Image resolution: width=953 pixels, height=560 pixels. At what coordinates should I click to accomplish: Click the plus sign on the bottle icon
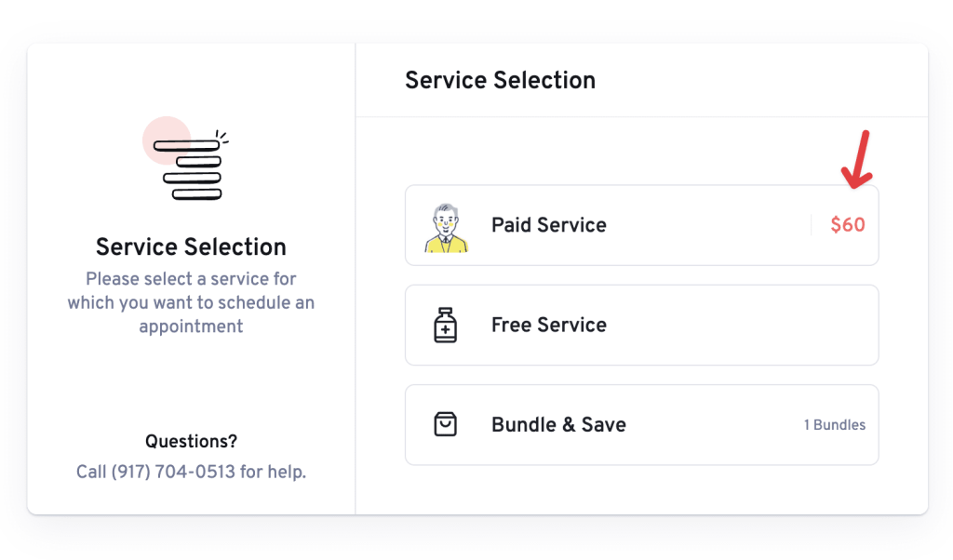coord(447,331)
